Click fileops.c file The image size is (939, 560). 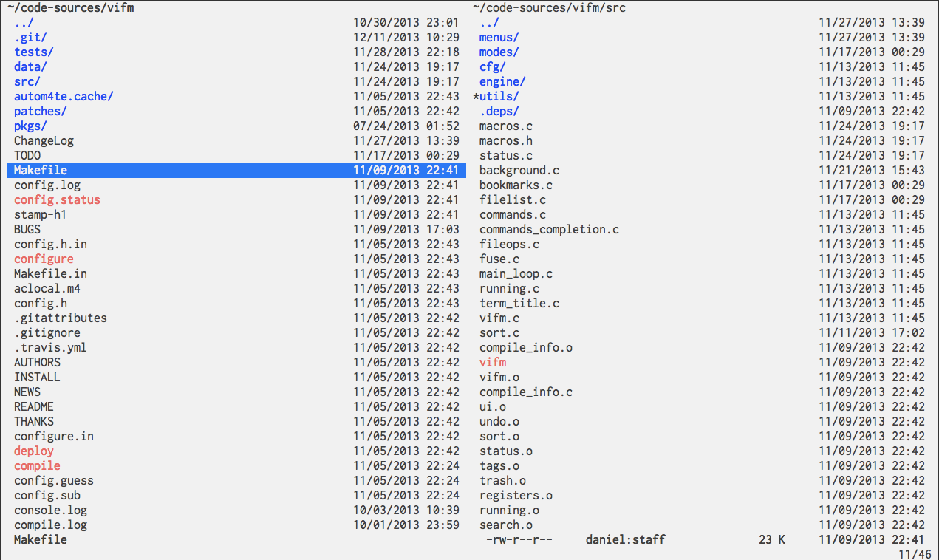pyautogui.click(x=509, y=244)
